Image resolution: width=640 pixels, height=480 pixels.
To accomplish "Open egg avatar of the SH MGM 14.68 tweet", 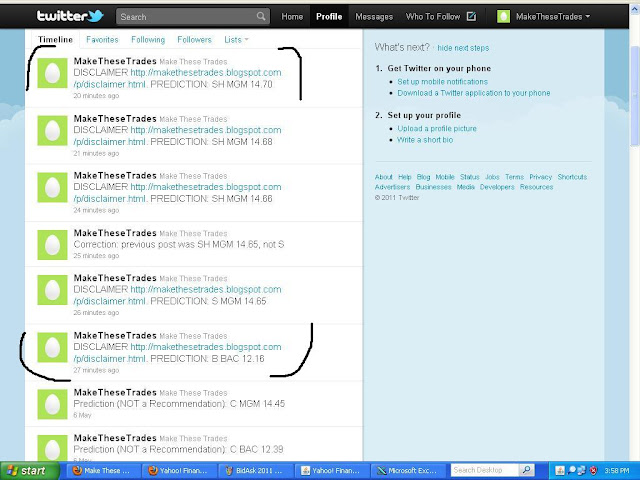I will coord(52,131).
